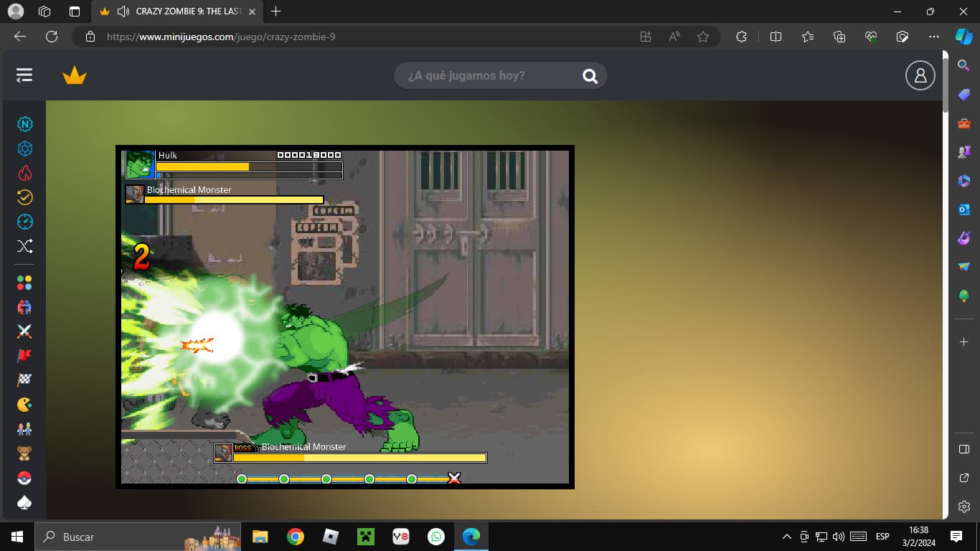Open the hamburger menu on Minijuegos
The image size is (980, 551).
24,75
